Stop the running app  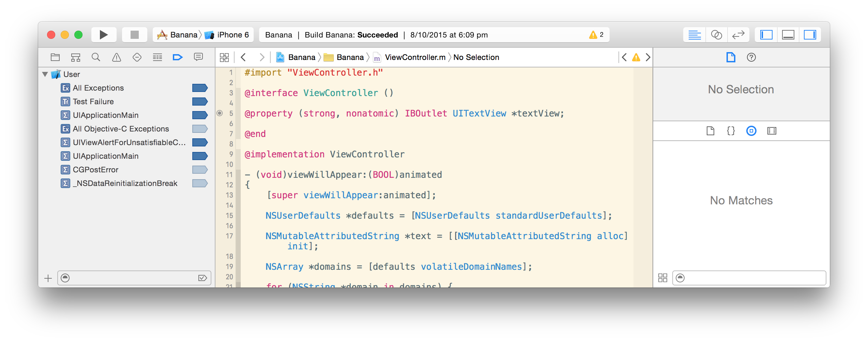135,35
